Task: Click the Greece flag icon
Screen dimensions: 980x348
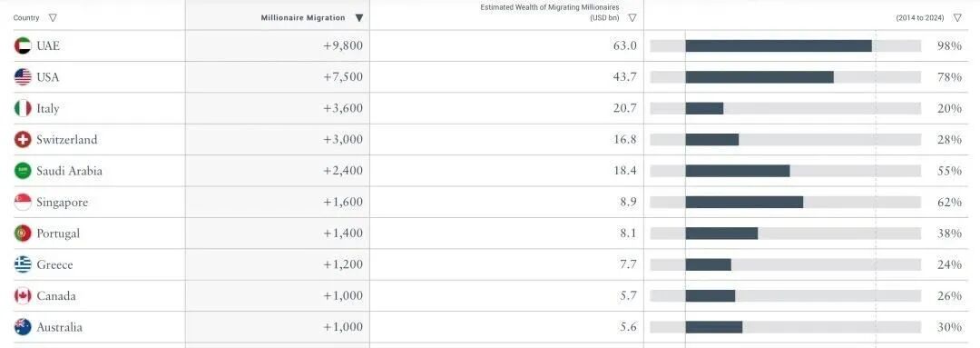Action: [23, 264]
